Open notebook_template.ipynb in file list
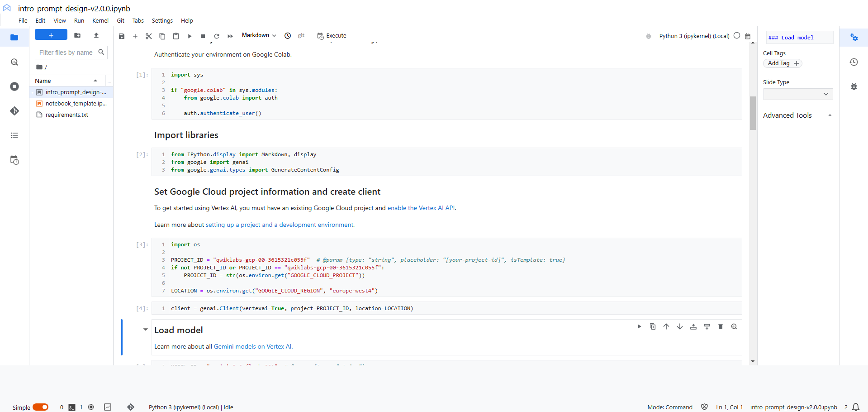 click(x=71, y=103)
